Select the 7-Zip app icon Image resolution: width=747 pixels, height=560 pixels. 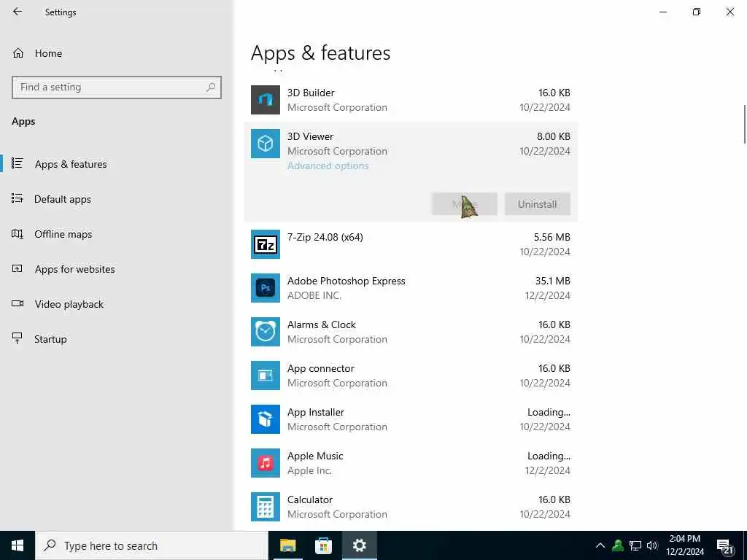coord(266,244)
